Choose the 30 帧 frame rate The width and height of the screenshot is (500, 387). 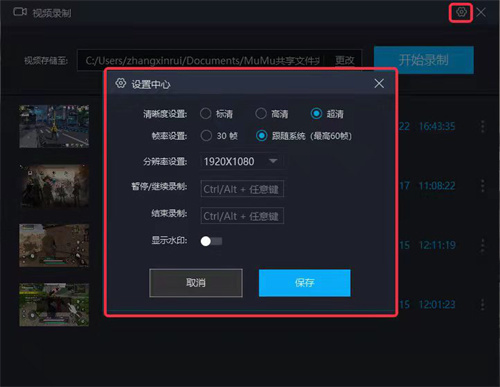coord(206,136)
